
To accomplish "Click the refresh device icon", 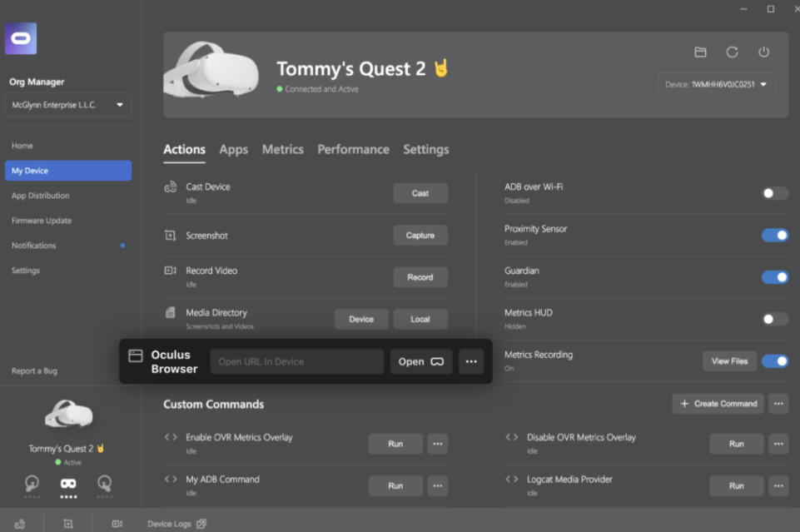I will (732, 52).
